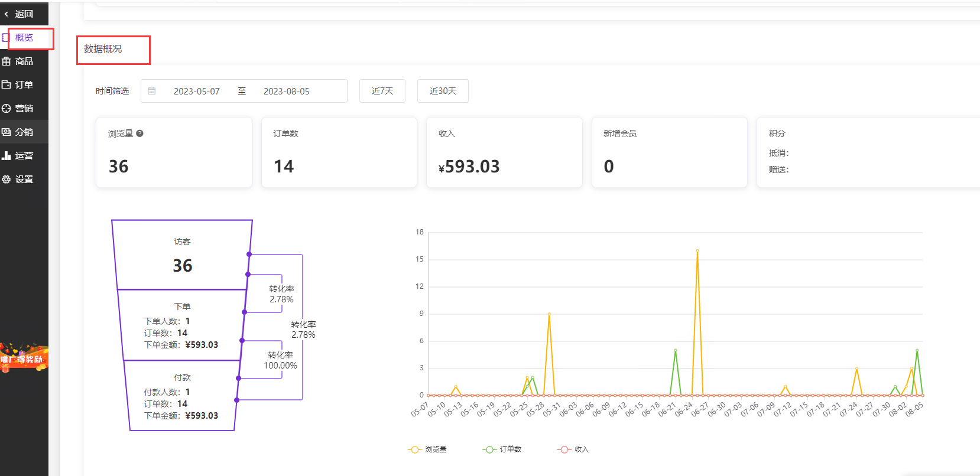Image resolution: width=980 pixels, height=476 pixels.
Task: Open the 分销 distribution sidebar icon
Action: 7,132
